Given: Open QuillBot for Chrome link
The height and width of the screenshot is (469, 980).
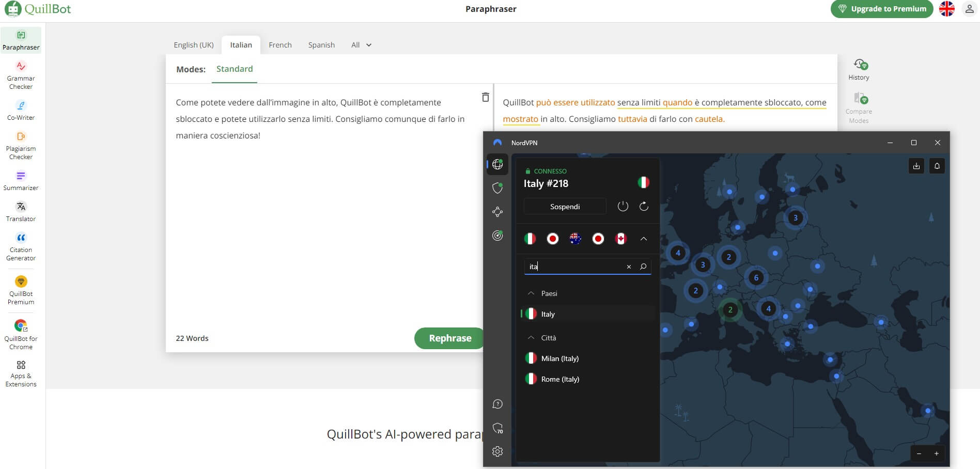Looking at the screenshot, I should 21,335.
